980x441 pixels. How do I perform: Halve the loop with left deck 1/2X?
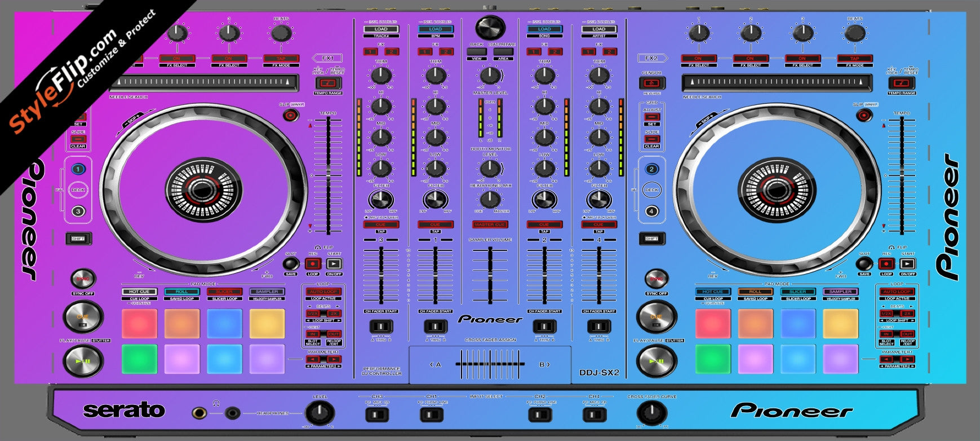tap(313, 314)
